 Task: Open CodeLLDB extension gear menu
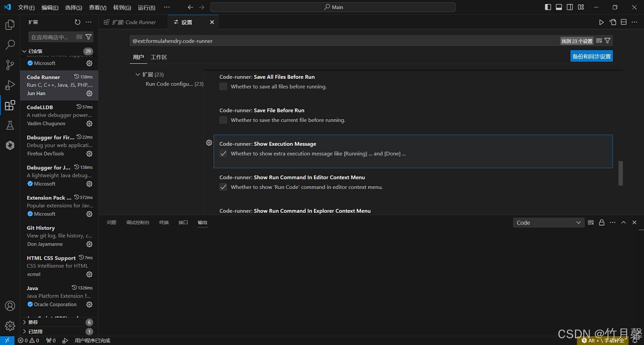[89, 124]
